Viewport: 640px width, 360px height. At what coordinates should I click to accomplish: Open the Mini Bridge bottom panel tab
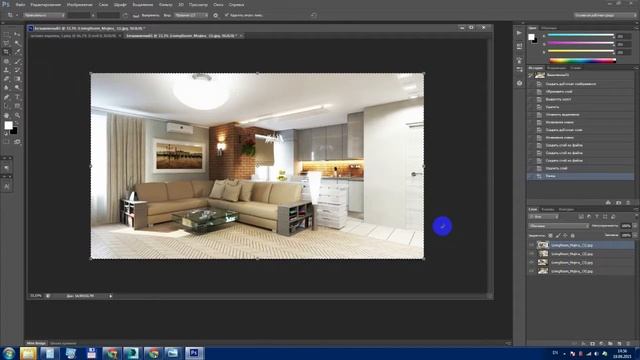36,343
